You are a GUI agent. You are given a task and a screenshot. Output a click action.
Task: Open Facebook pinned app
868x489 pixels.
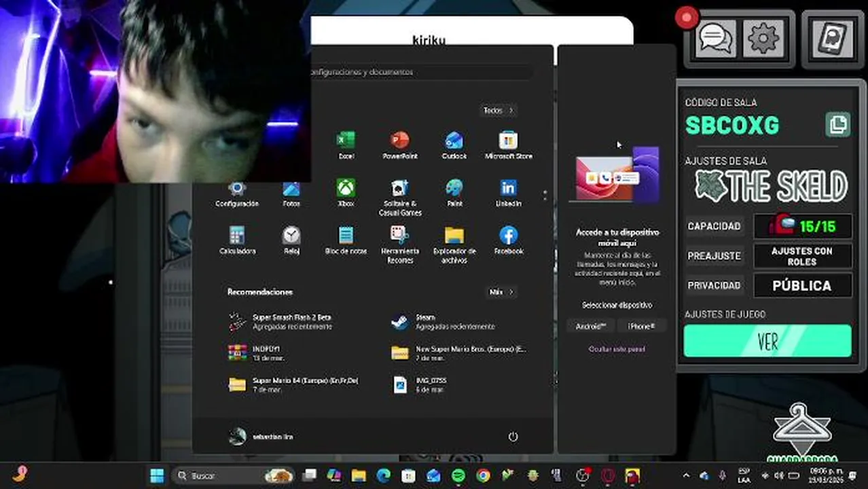pos(508,240)
